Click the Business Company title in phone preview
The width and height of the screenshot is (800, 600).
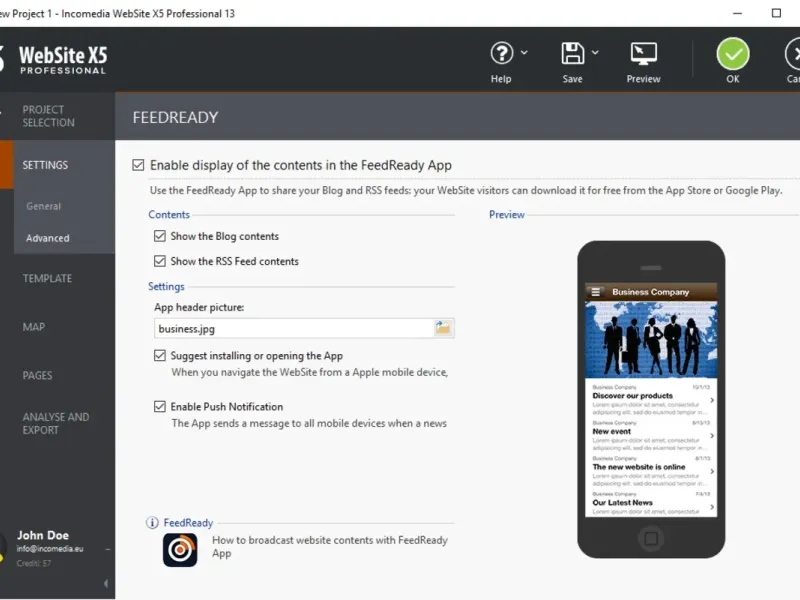pos(651,292)
